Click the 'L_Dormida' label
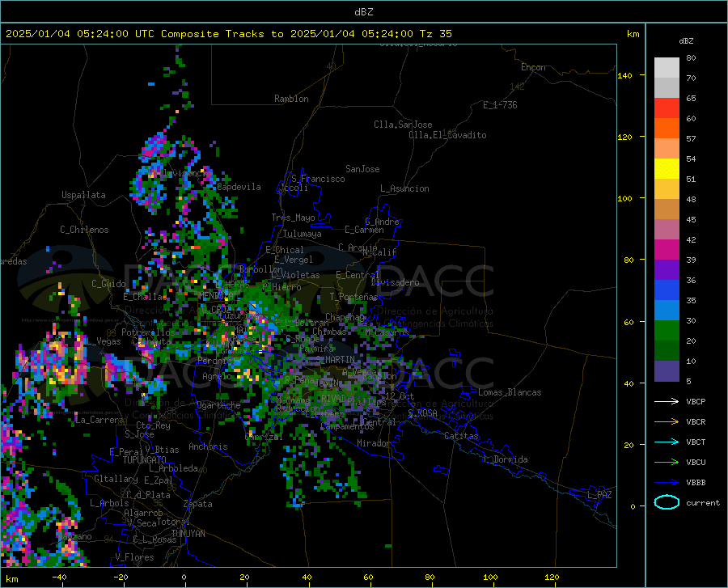Image resolution: width=728 pixels, height=588 pixels. [506, 459]
